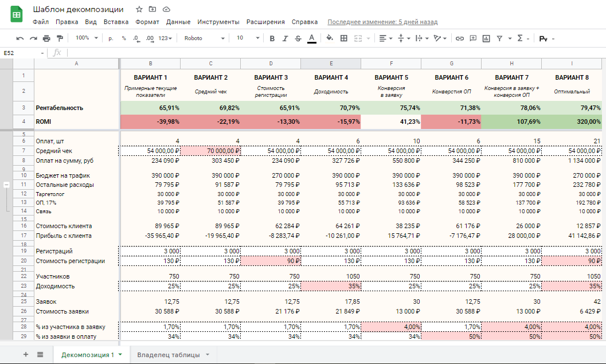Decrease decimal places icon

click(x=136, y=38)
